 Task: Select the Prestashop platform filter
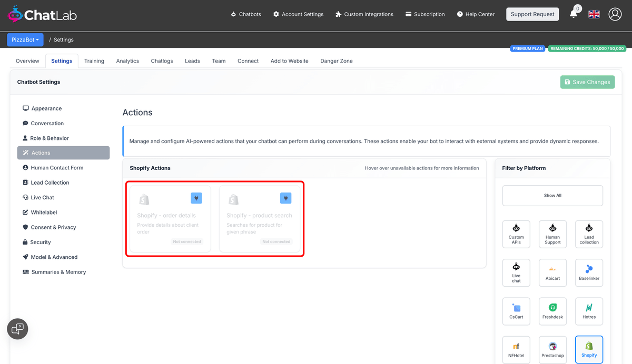[x=552, y=349]
